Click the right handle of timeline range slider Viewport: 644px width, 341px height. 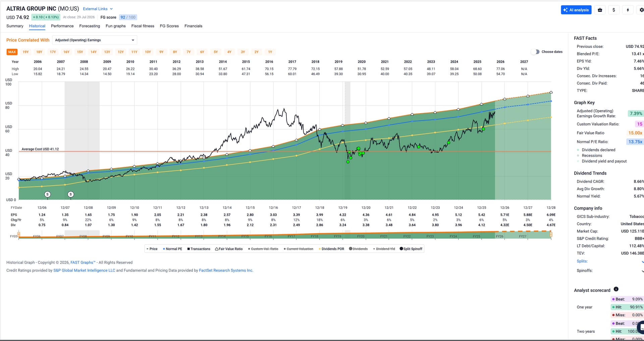(x=551, y=234)
